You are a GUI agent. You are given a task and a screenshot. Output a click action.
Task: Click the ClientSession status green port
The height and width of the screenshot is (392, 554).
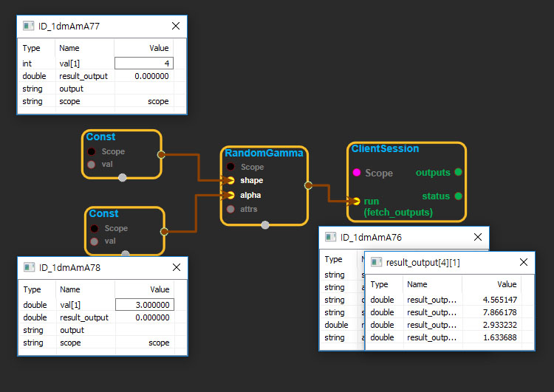tap(458, 196)
